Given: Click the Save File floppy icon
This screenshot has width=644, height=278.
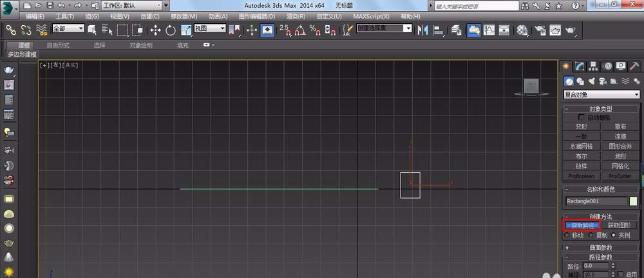Looking at the screenshot, I should point(50,6).
